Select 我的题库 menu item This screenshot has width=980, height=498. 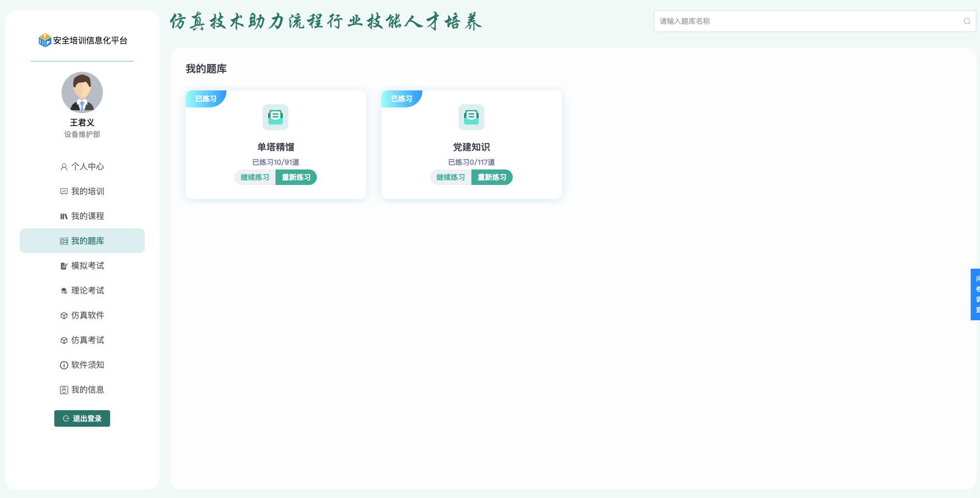[83, 241]
